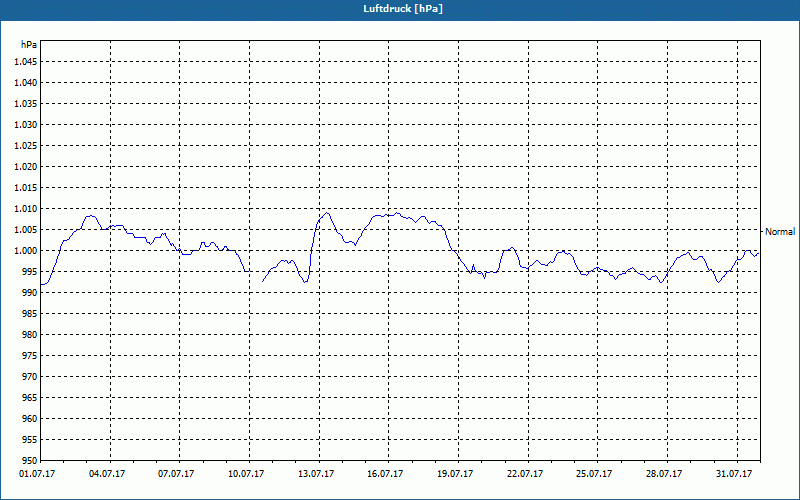Click the 1.025 axis value
Screen dimensions: 800x500
pos(27,145)
